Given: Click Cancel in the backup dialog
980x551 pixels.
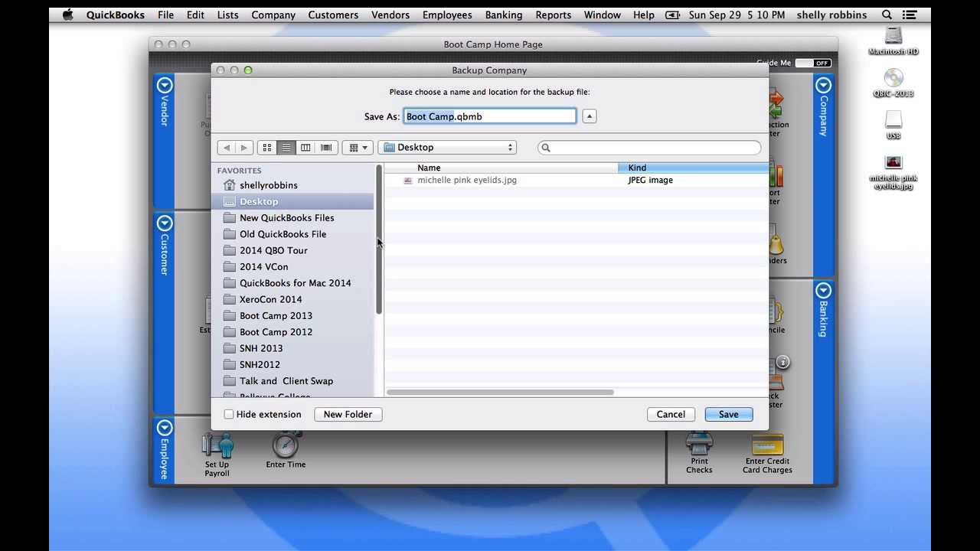Looking at the screenshot, I should (671, 414).
